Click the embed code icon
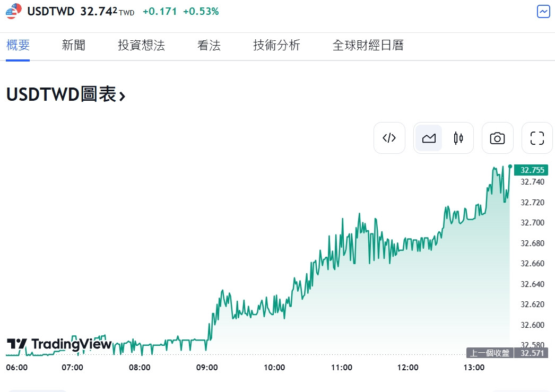The height and width of the screenshot is (392, 555). (389, 138)
